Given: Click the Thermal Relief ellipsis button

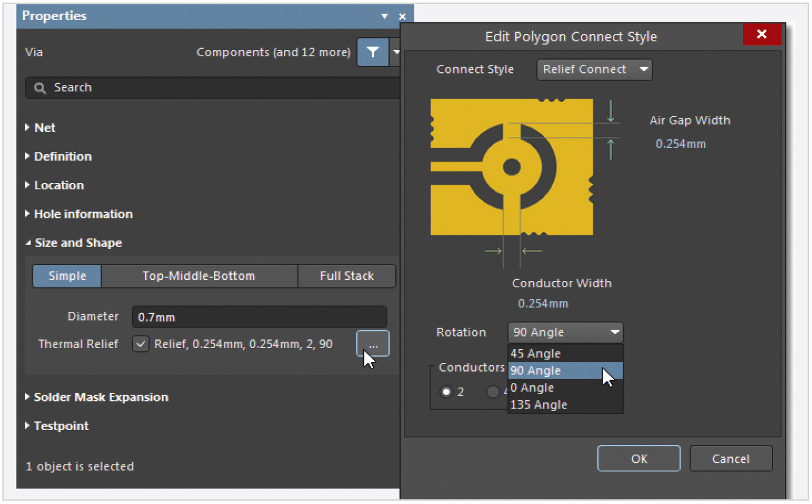Looking at the screenshot, I should 373,343.
